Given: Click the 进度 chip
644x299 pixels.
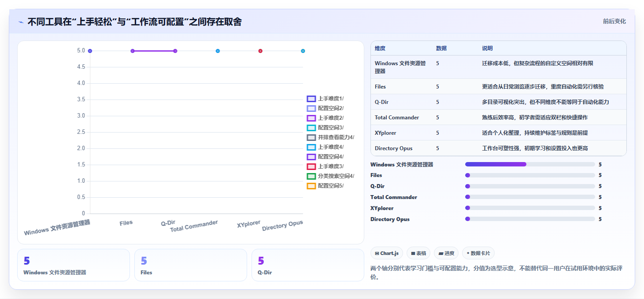Looking at the screenshot, I should click(446, 253).
